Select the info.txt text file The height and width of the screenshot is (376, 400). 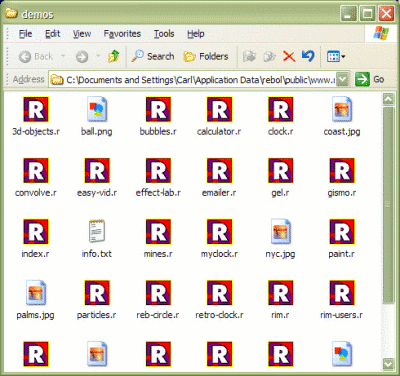click(97, 231)
